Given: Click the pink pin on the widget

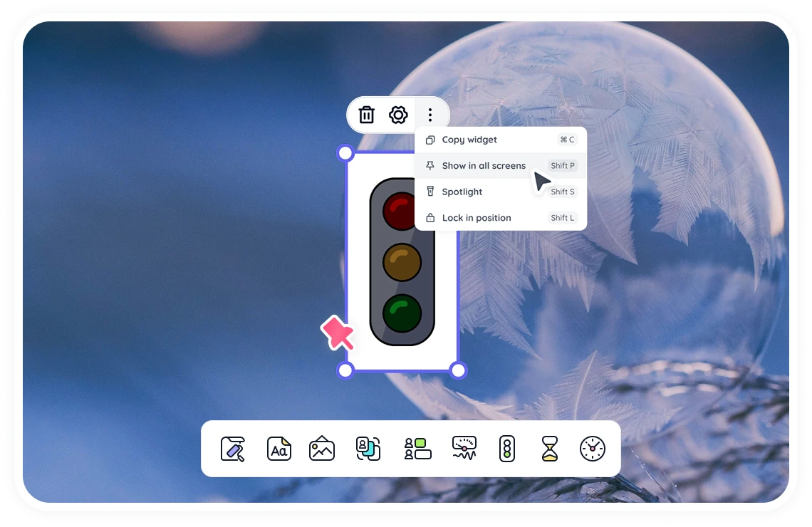Looking at the screenshot, I should (x=339, y=332).
